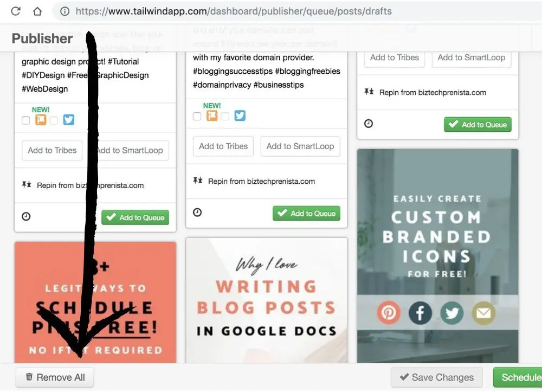
Task: Open site info icon in address bar
Action: pyautogui.click(x=64, y=11)
